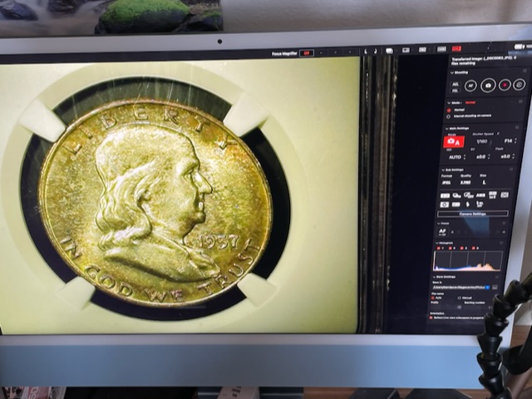Click the AWB white balance icon
532x399 pixels.
[x=480, y=195]
